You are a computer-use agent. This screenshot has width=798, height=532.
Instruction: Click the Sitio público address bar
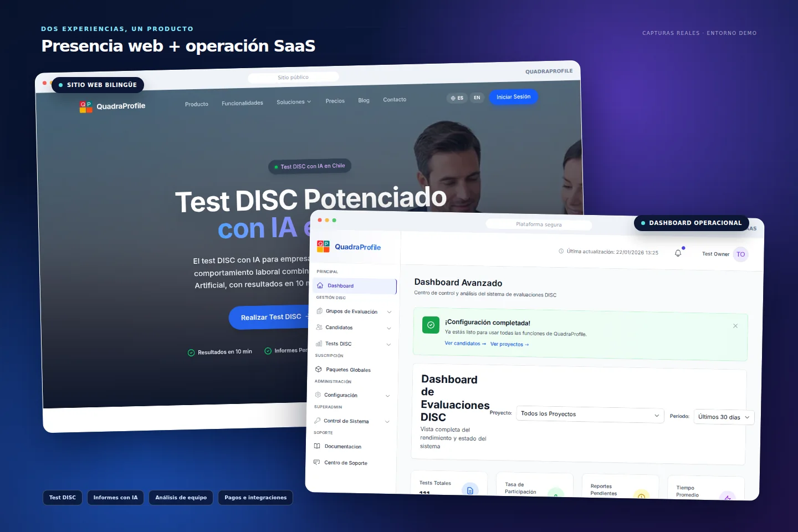pos(293,77)
